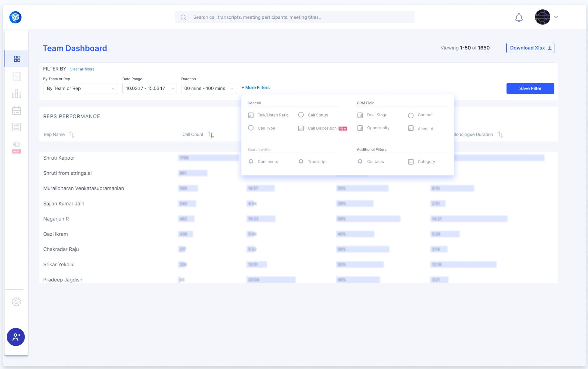This screenshot has height=369, width=588.
Task: Click the Save Filter button
Action: [530, 89]
